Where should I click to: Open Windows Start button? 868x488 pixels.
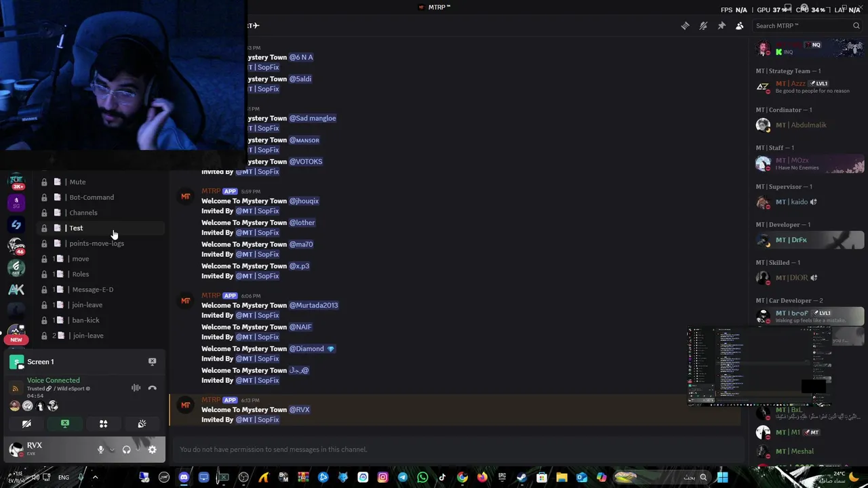(722, 477)
